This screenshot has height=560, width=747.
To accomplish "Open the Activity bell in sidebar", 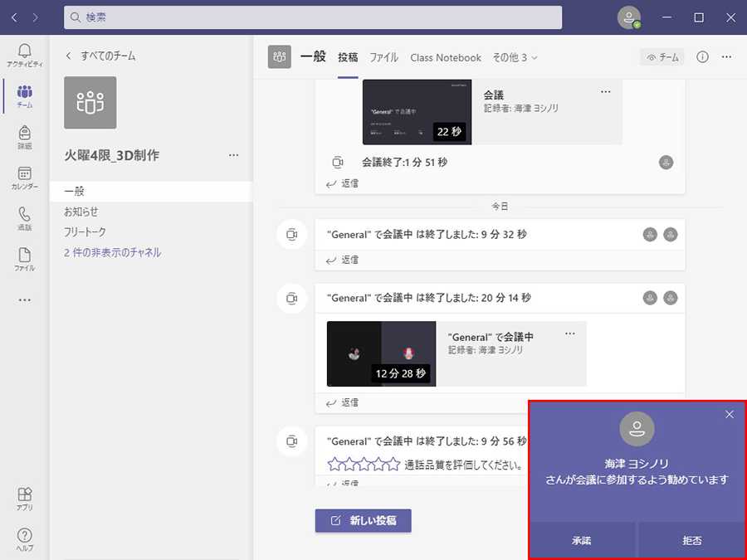I will (x=24, y=56).
